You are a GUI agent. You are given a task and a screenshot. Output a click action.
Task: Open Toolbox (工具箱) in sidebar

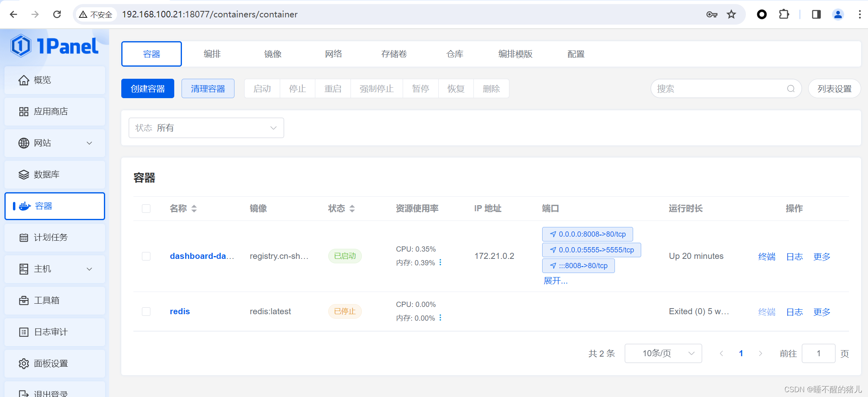(x=55, y=300)
